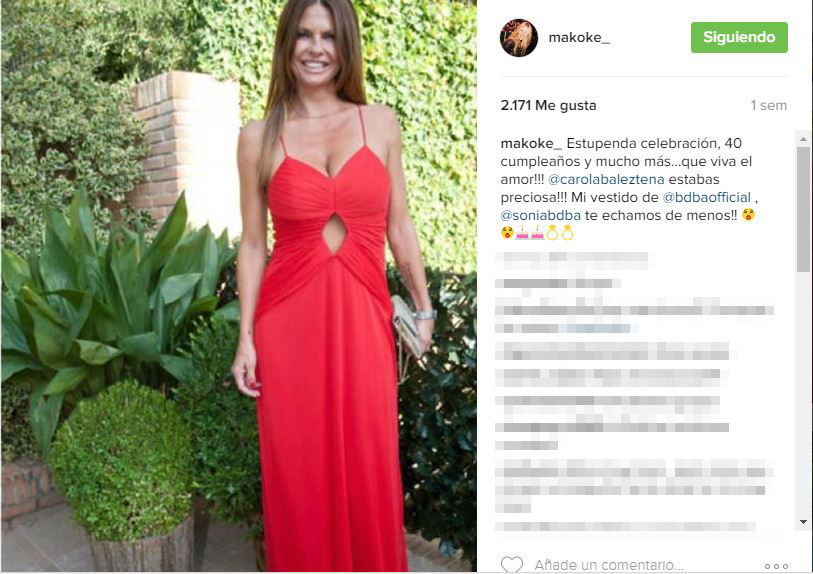813x574 pixels.
Task: Open the makoke_ username in header
Action: tap(579, 37)
